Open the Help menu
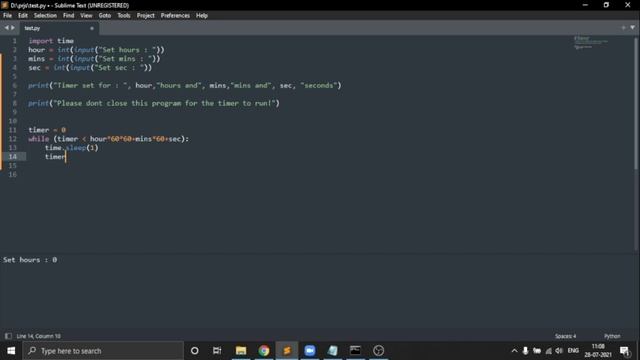 [x=202, y=16]
